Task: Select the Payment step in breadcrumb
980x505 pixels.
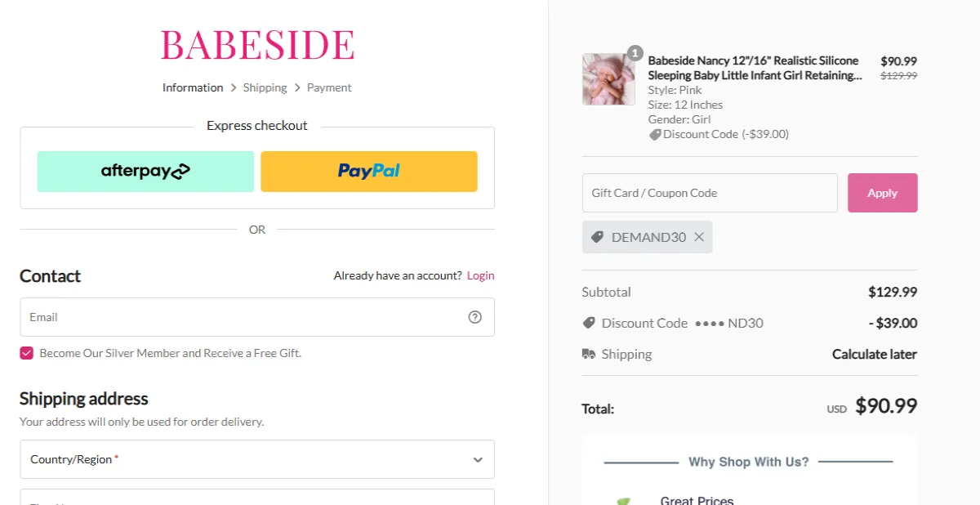Action: [329, 87]
